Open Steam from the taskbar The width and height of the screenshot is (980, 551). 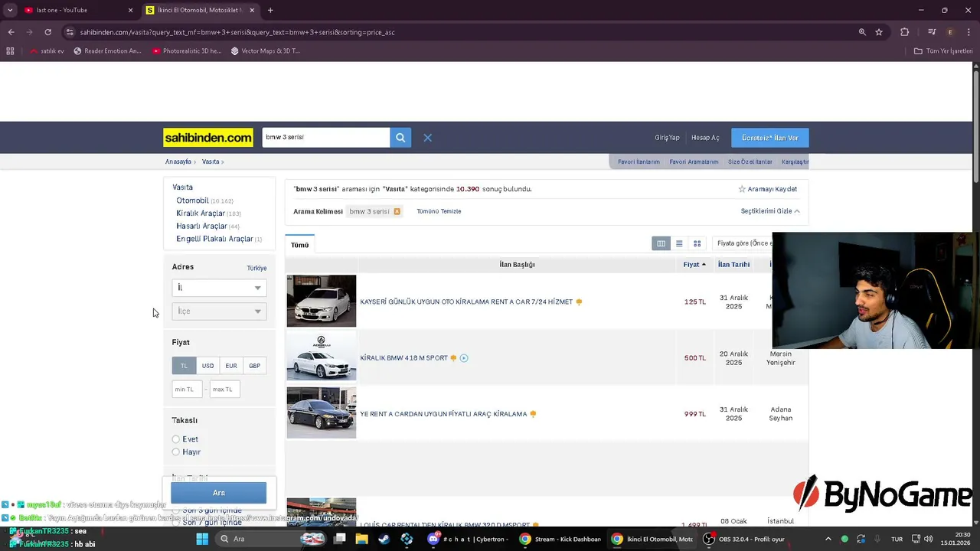384,539
